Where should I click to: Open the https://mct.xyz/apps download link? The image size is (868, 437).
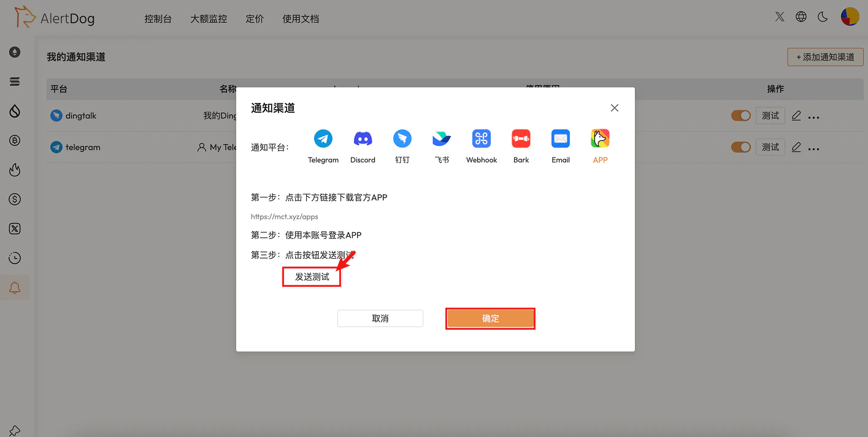[284, 216]
